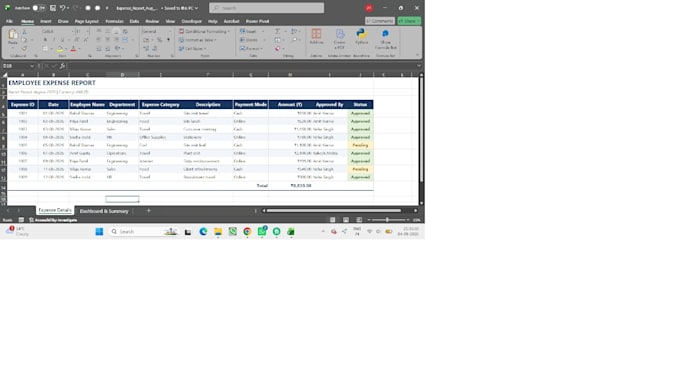Click the AutoSum sigma icon
Viewport: 680px width, 383px height.
coord(278,32)
